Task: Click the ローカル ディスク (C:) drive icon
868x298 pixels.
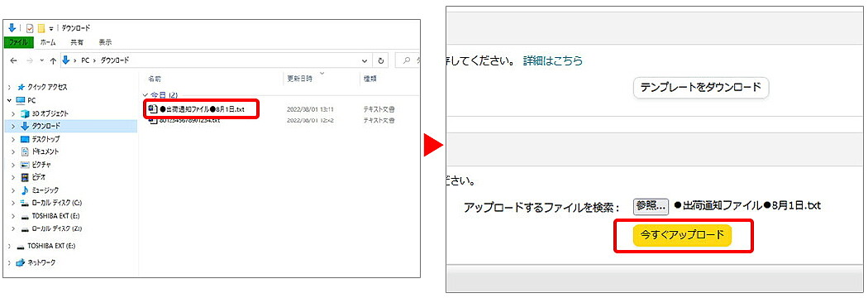Action: tap(25, 203)
